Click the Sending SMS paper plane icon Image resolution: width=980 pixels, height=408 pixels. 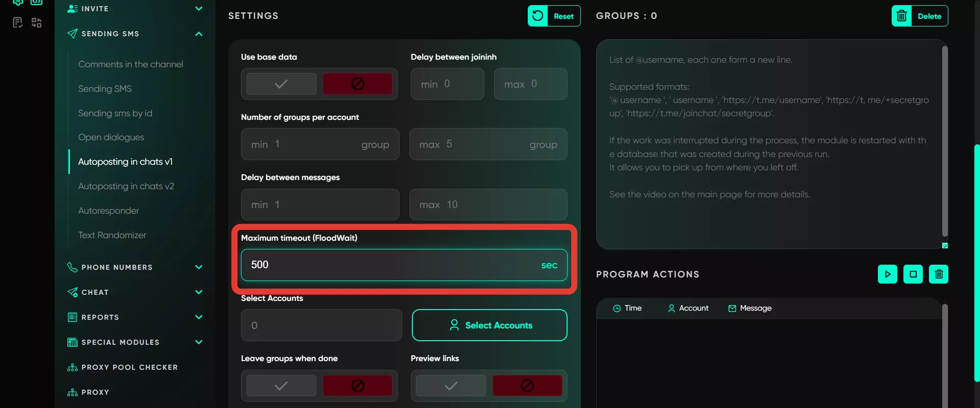[x=72, y=34]
